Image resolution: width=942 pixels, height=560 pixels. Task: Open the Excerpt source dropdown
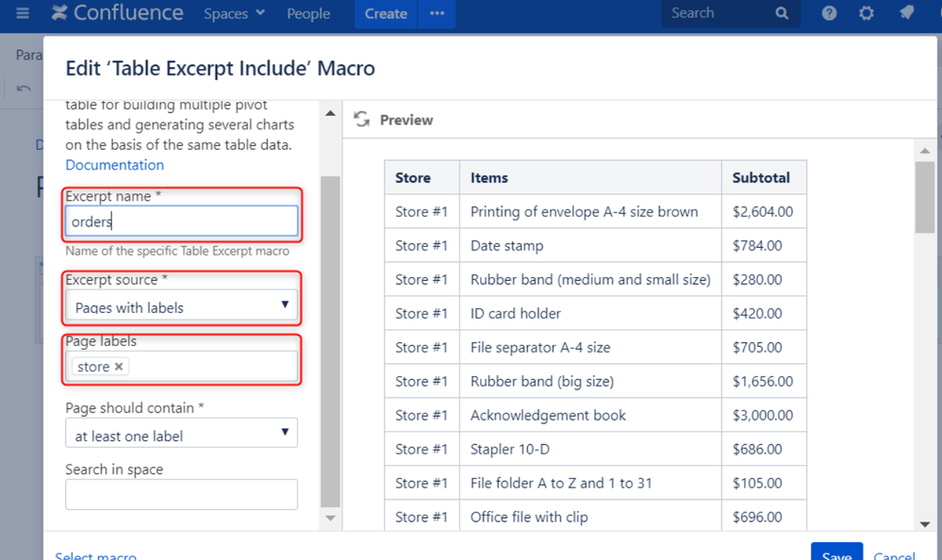tap(181, 305)
